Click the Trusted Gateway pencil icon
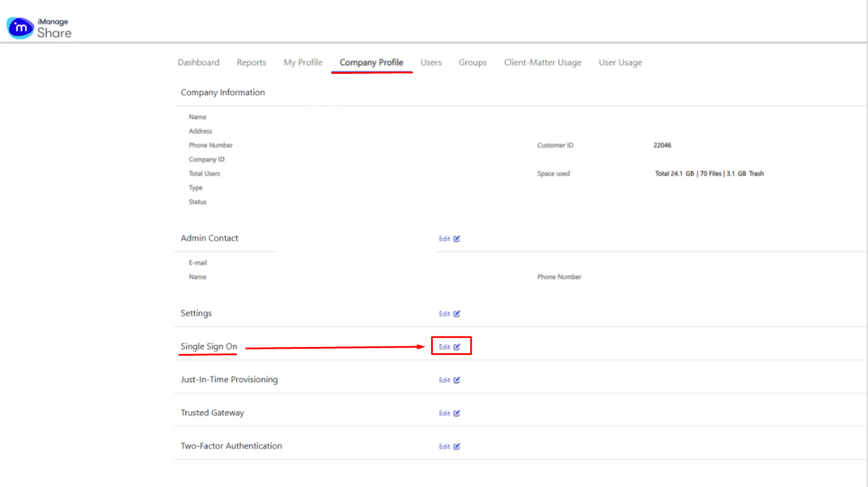This screenshot has width=868, height=487. [x=457, y=413]
